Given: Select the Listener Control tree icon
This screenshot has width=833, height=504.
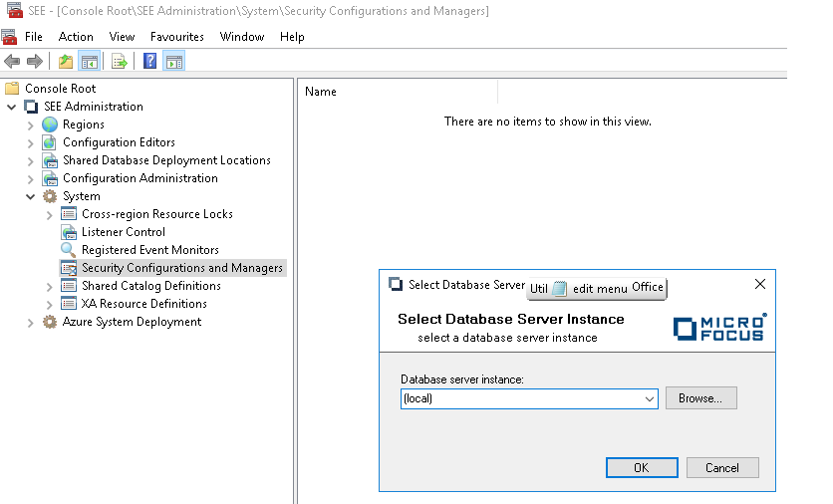Looking at the screenshot, I should 69,232.
